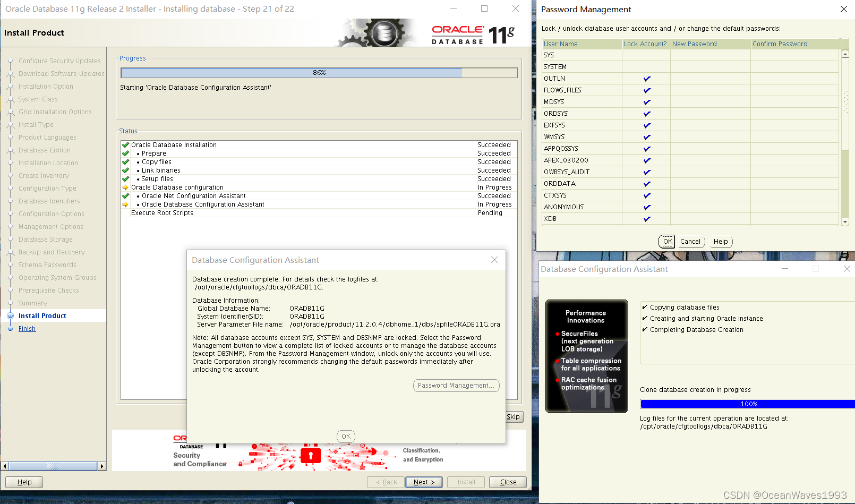Screen dimensions: 855x504
Task: Click the User Name column header
Action: click(x=582, y=44)
